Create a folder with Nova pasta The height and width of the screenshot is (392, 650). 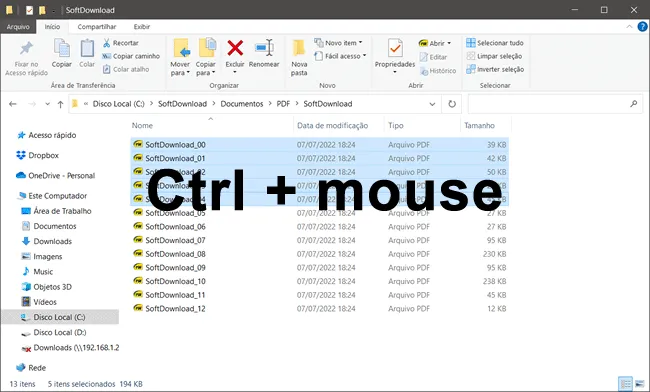click(299, 57)
